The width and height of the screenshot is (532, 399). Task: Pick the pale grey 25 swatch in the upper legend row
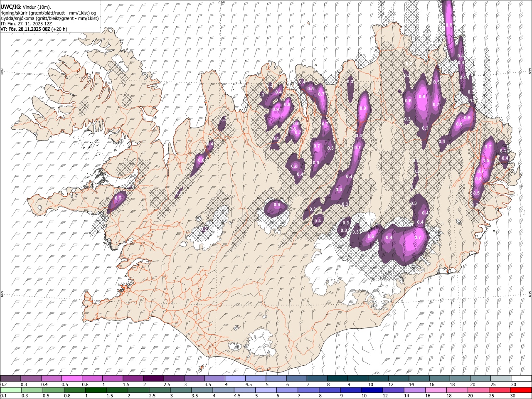pos(501,378)
